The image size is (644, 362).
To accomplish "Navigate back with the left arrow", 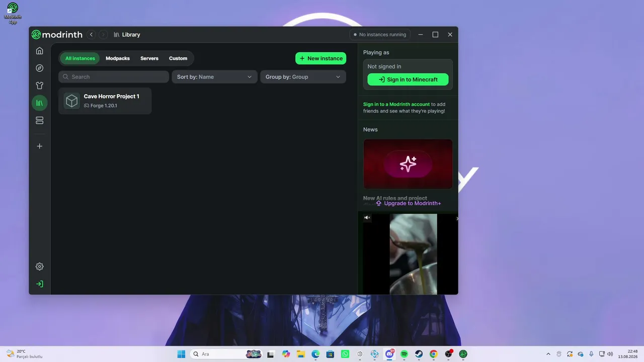I will 91,35.
